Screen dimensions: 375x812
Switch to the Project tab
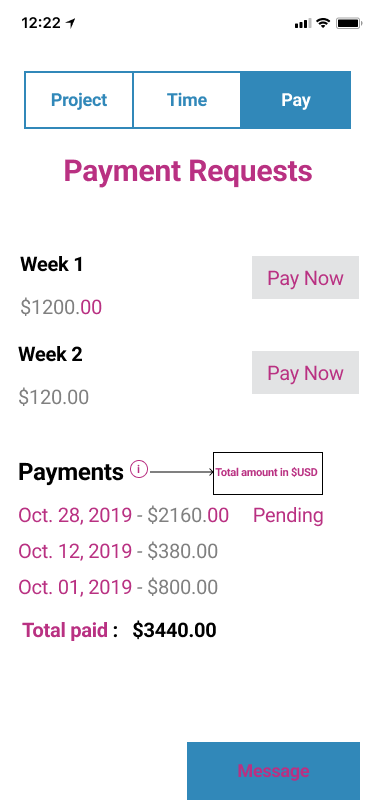tap(79, 100)
